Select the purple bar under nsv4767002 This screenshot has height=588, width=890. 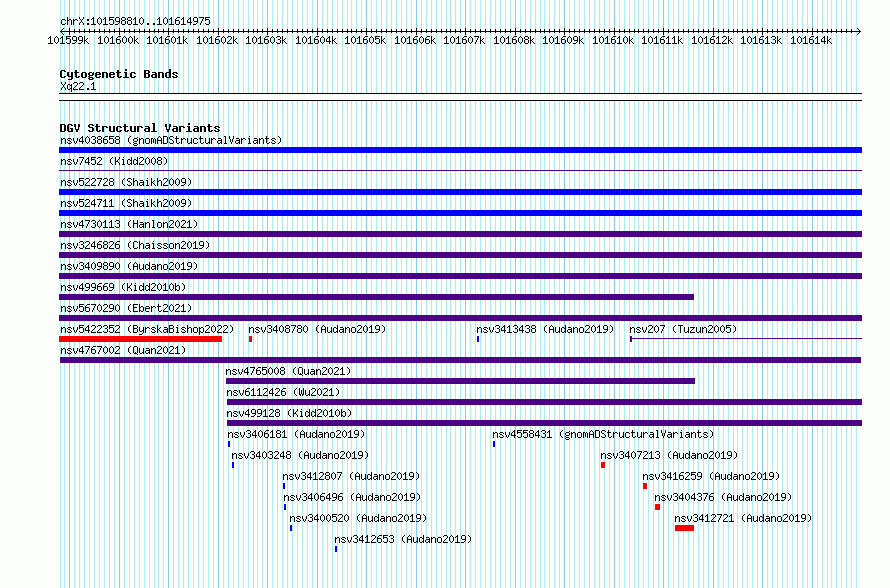(460, 360)
